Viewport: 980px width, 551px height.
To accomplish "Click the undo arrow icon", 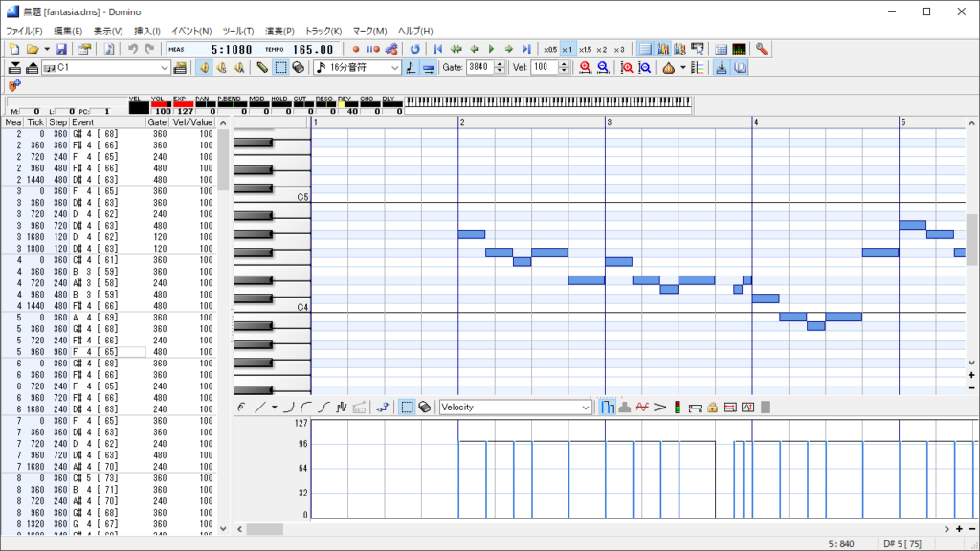I will tap(132, 50).
